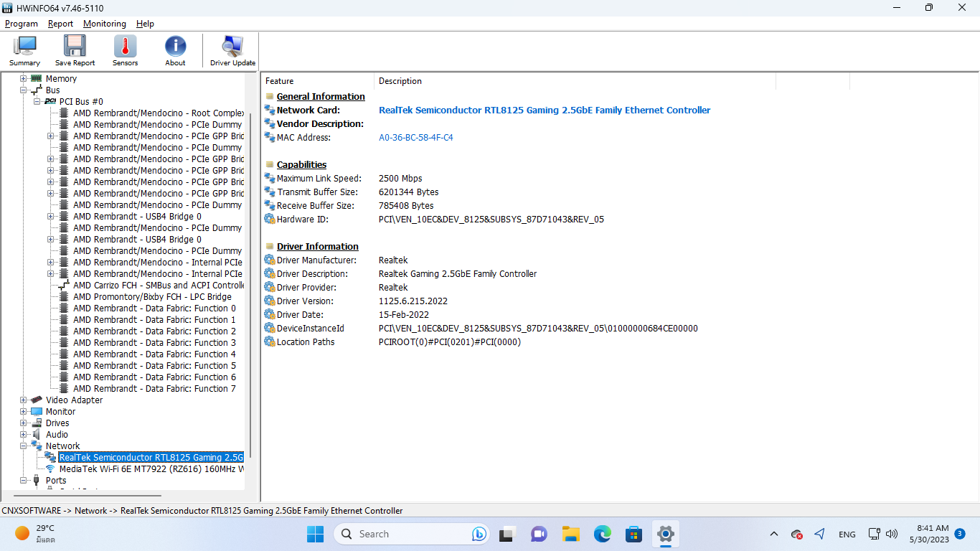This screenshot has height=551, width=980.
Task: Click MAC address A0-36-BC-58-4F-C4
Action: click(x=416, y=138)
